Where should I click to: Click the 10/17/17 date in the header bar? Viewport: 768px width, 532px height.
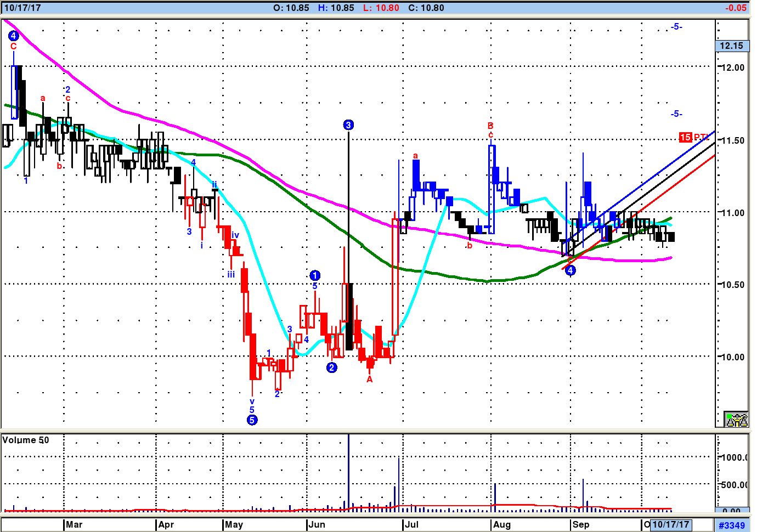tap(22, 8)
